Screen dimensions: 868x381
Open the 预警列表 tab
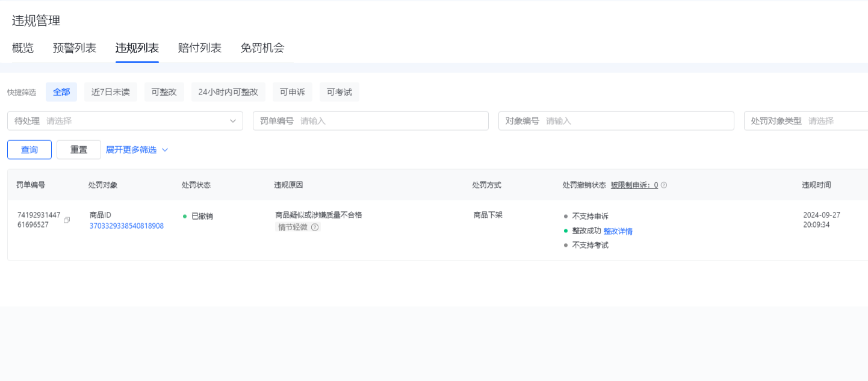click(75, 48)
